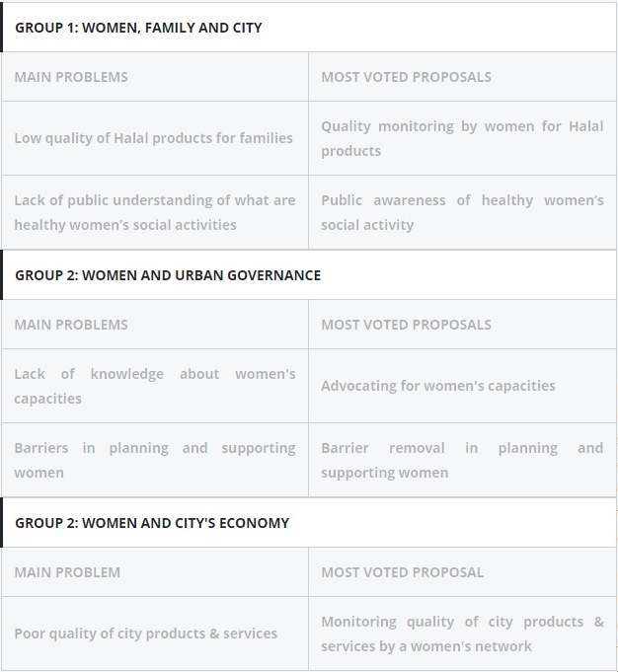Click the black bar beside Group 1 heading
The width and height of the screenshot is (618, 672).
(1, 28)
